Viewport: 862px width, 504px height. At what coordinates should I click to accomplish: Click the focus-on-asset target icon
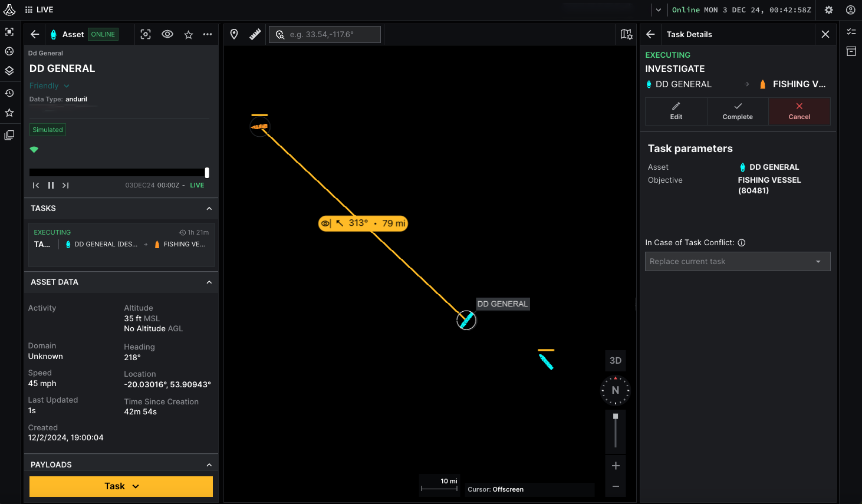pyautogui.click(x=146, y=35)
